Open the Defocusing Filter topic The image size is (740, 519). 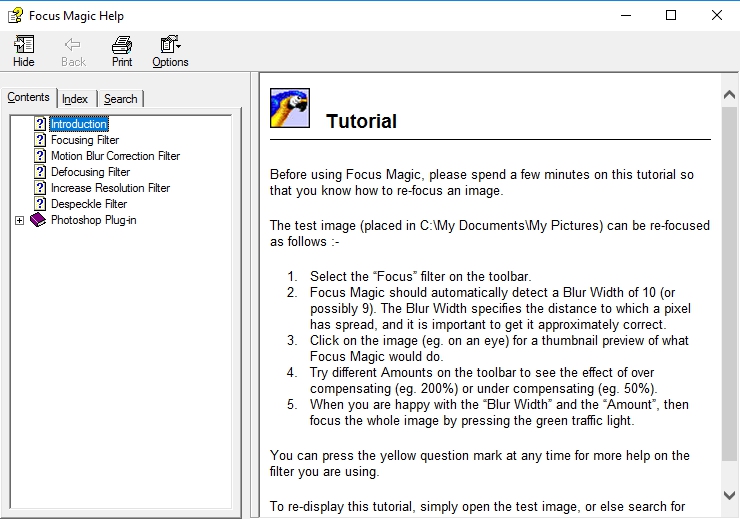pos(90,172)
